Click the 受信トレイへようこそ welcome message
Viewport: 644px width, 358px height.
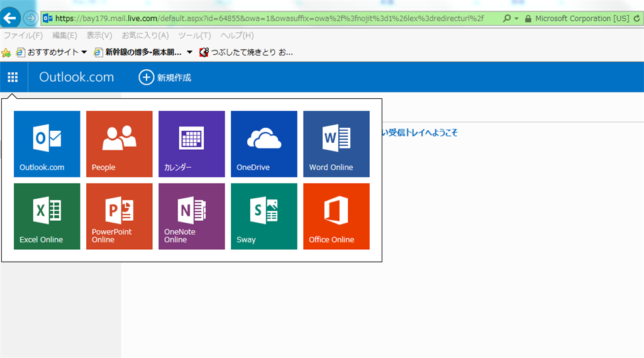(x=419, y=133)
